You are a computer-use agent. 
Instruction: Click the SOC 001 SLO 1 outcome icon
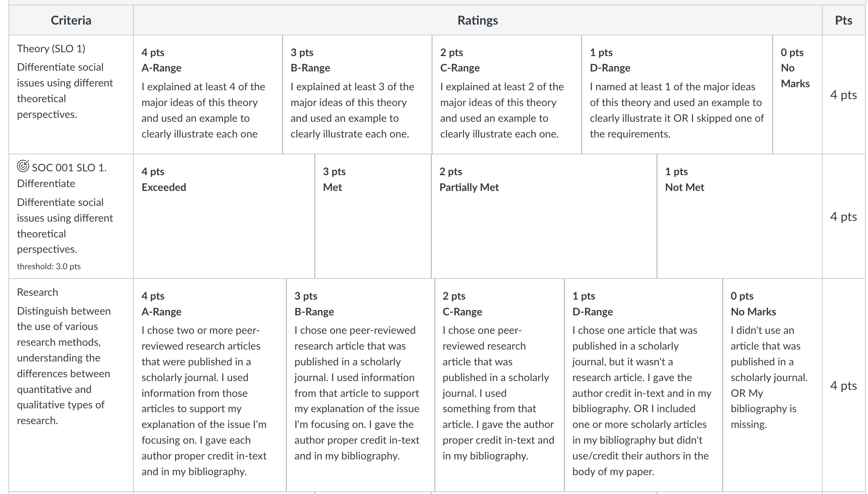(x=23, y=166)
